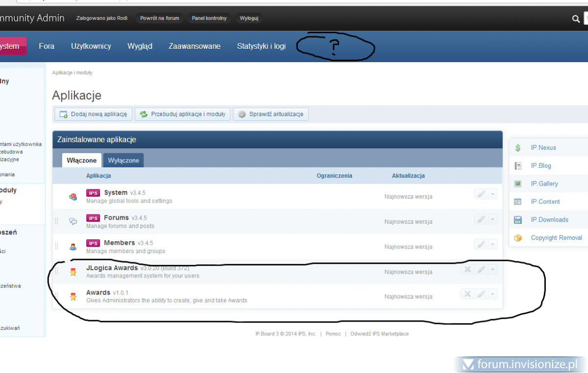Open the IP.Content link

pos(545,202)
